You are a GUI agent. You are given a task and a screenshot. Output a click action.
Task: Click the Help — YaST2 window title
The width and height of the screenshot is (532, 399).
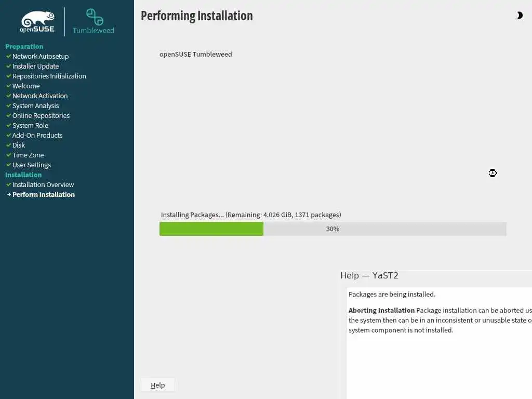(369, 275)
